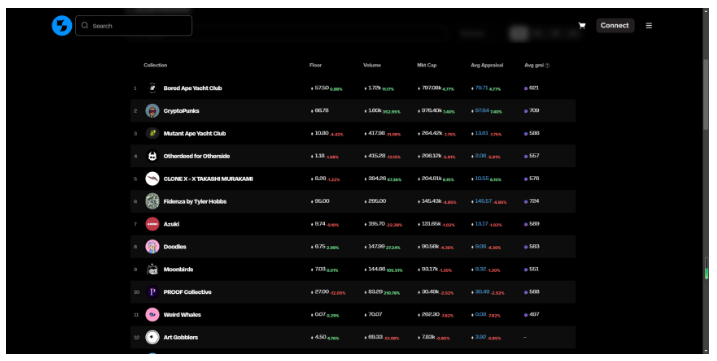Open the shopping cart icon

(582, 26)
